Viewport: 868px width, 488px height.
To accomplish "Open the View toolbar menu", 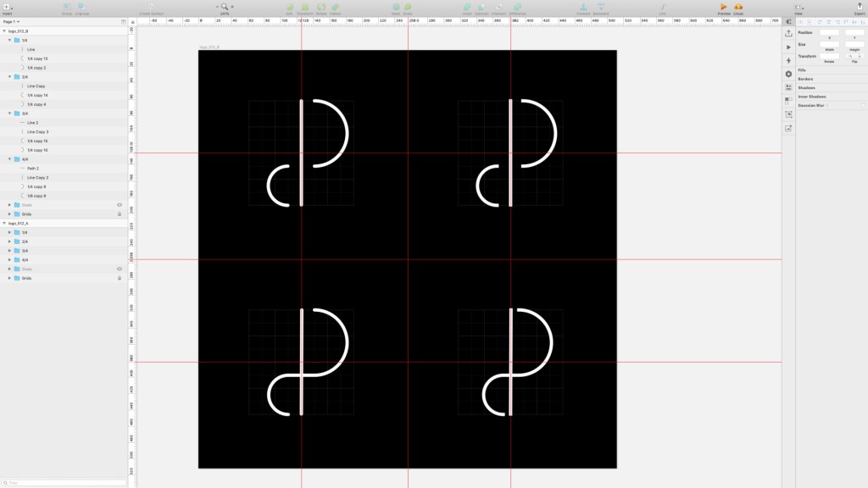I will [798, 8].
